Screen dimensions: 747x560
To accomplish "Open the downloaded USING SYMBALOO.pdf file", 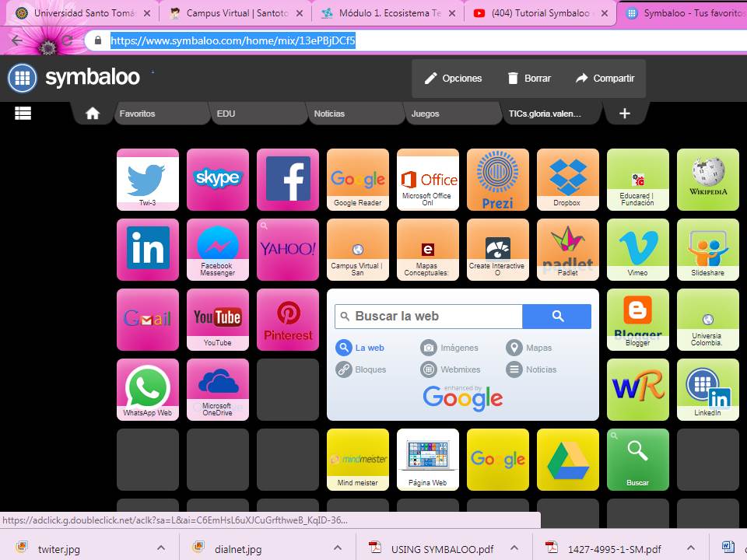I will point(432,548).
